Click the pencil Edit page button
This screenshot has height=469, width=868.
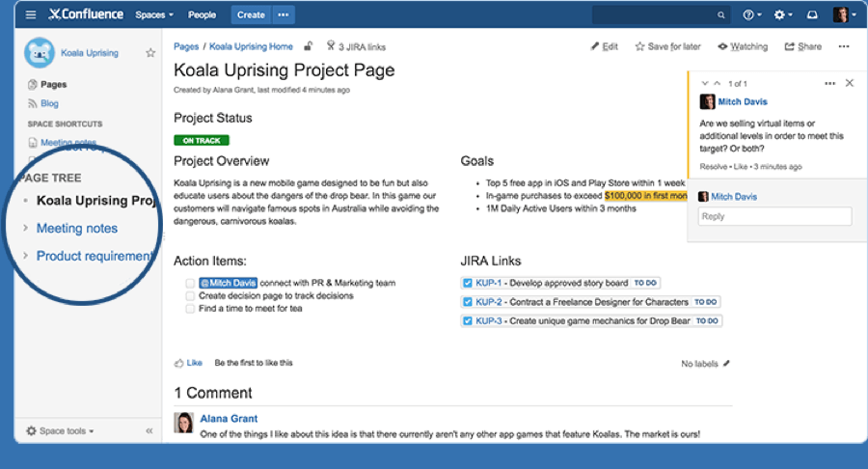pyautogui.click(x=604, y=46)
